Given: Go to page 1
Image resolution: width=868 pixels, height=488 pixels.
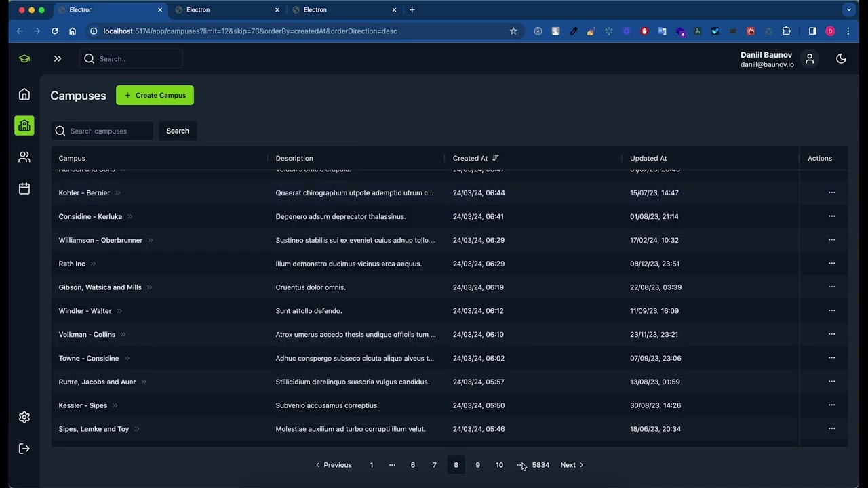Looking at the screenshot, I should pyautogui.click(x=372, y=465).
